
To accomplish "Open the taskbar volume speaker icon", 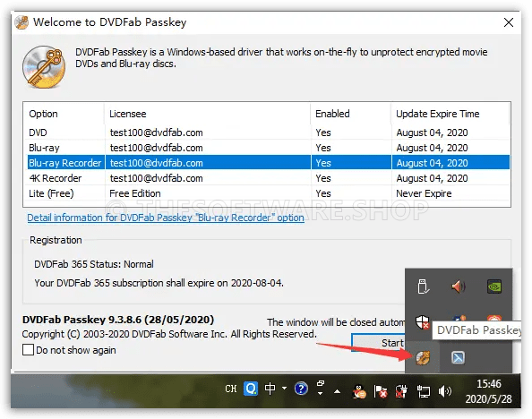I will pyautogui.click(x=445, y=391).
